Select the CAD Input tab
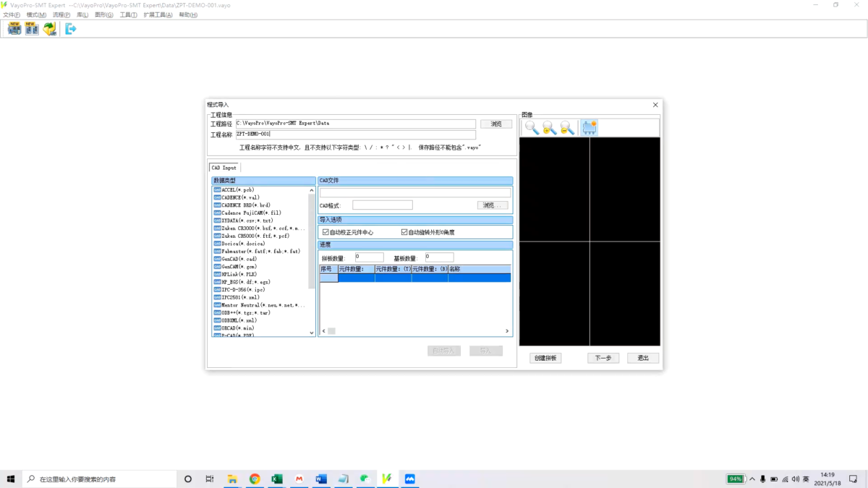868x488 pixels. pos(224,168)
